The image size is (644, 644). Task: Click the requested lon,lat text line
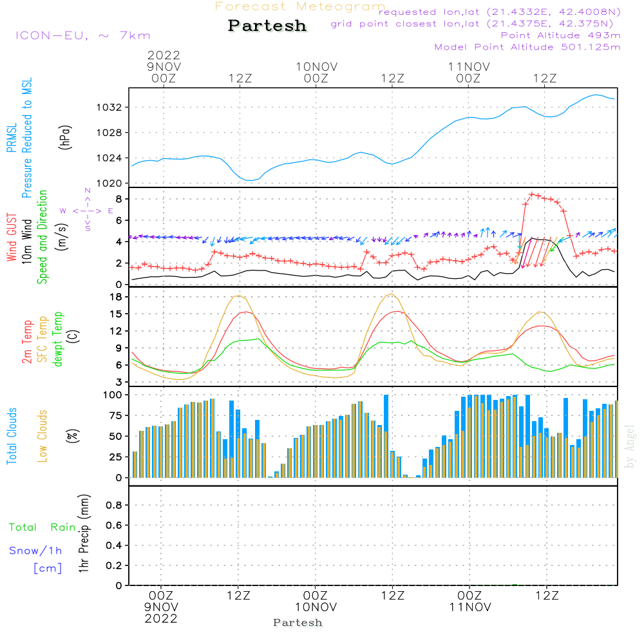[500, 12]
